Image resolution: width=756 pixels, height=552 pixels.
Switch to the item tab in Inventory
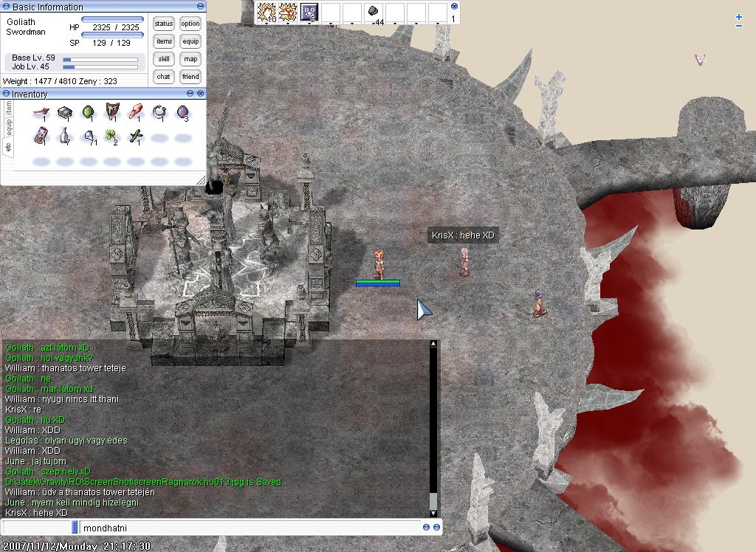(x=8, y=107)
